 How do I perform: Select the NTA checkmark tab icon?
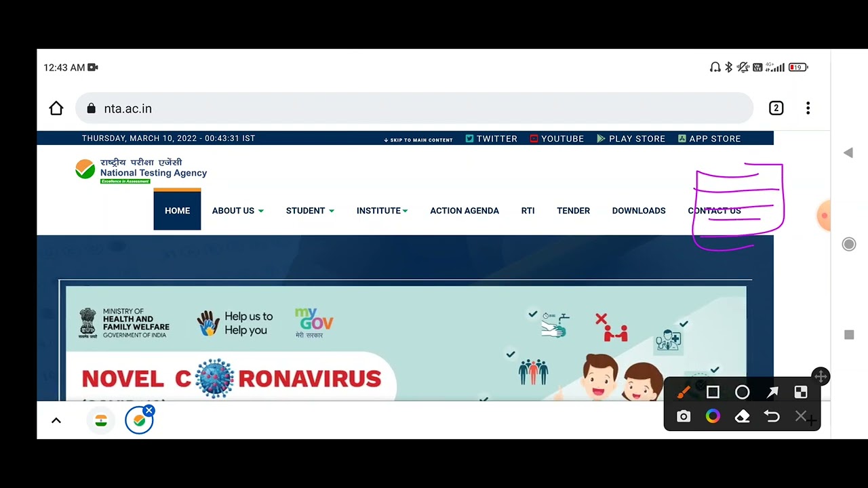[139, 421]
